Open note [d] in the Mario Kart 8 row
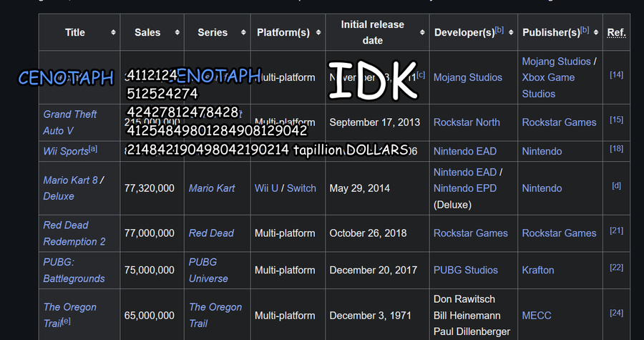 [x=617, y=185]
